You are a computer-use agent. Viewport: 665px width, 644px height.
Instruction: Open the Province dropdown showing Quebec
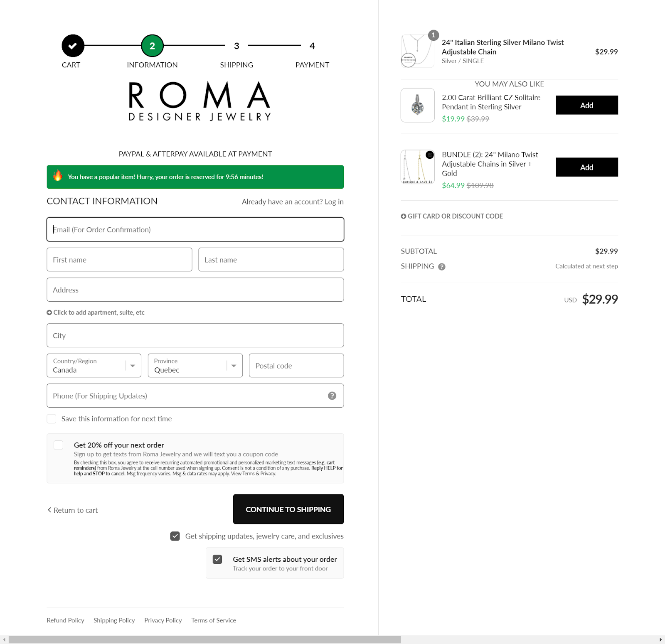point(195,366)
